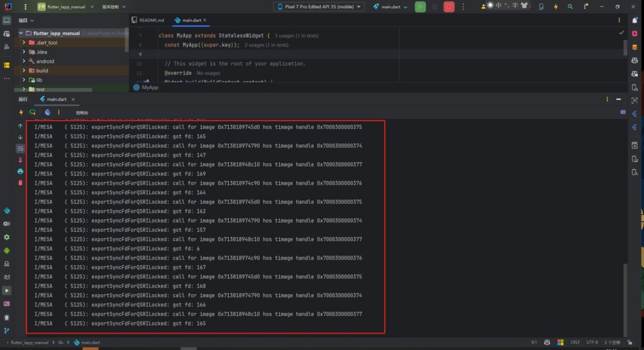Clear console with the red trash icon

point(20,182)
